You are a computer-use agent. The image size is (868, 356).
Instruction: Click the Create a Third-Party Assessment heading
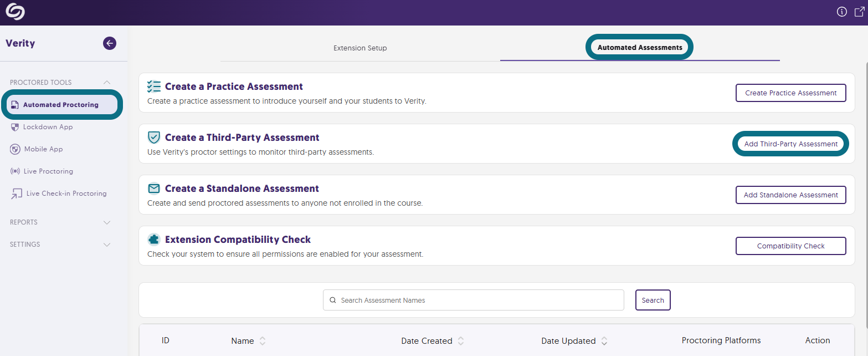click(x=242, y=138)
